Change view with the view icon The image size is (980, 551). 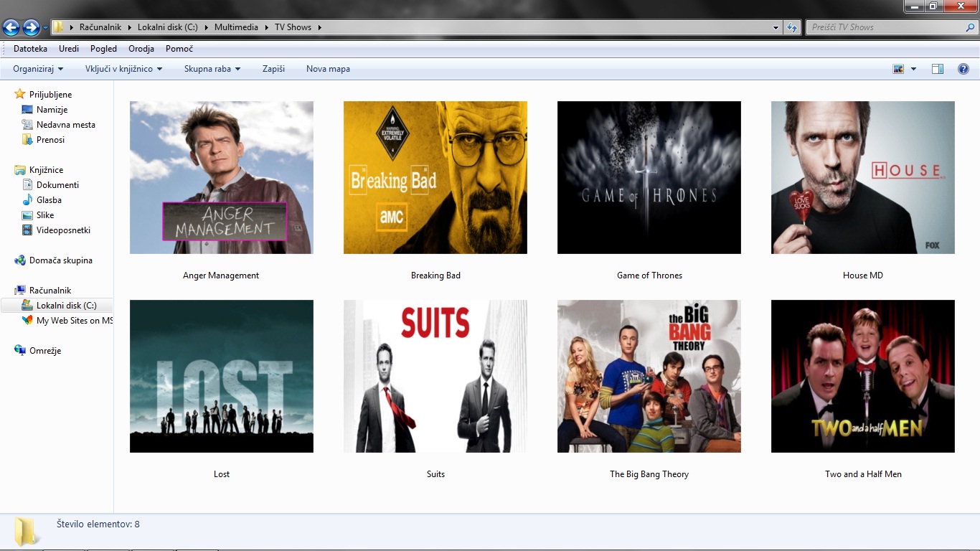pos(898,69)
